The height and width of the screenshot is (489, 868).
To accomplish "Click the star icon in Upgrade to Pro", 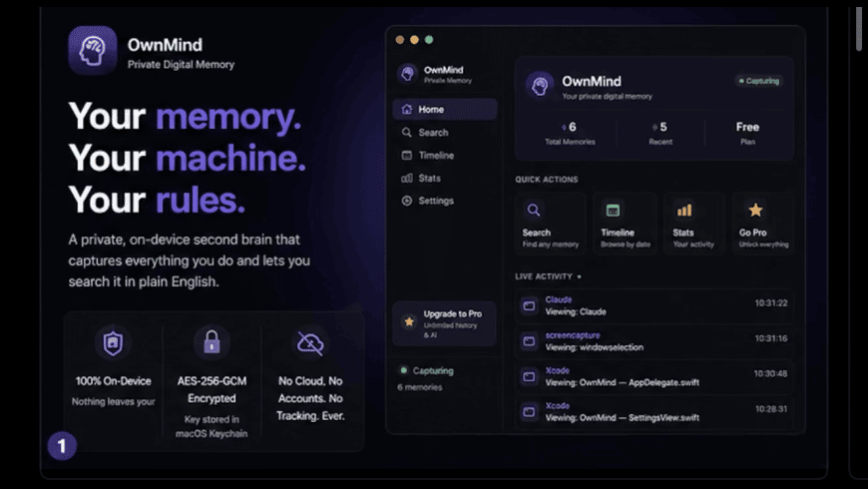I will (409, 321).
